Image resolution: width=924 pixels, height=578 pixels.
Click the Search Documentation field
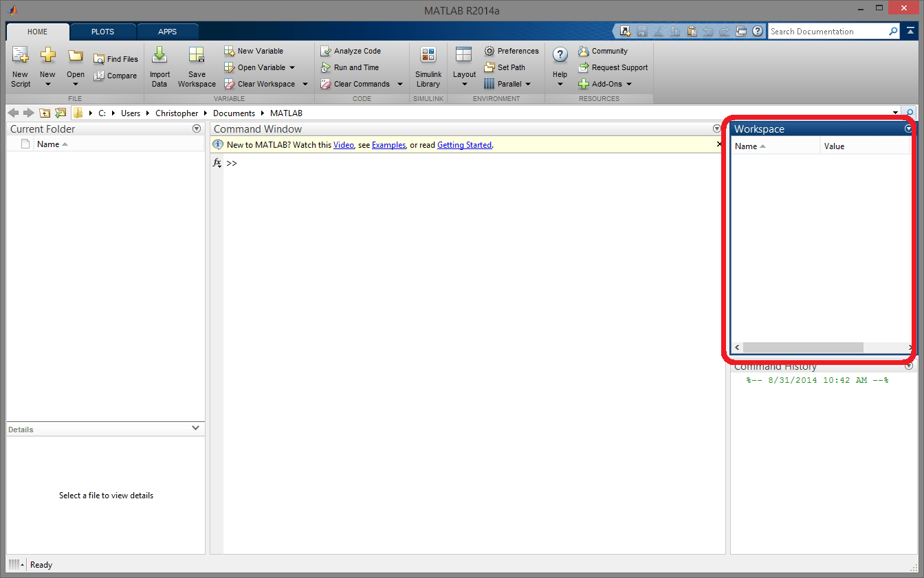pos(828,32)
